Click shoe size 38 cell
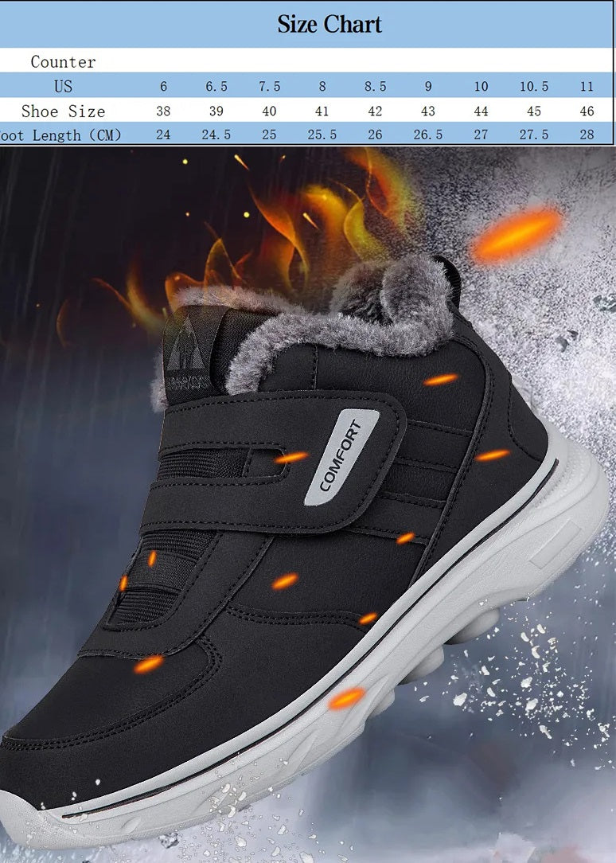 point(163,111)
